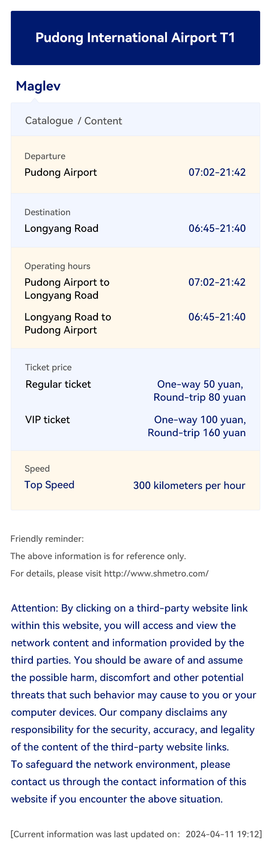Click the departure time 07:02-21:42

pyautogui.click(x=217, y=172)
